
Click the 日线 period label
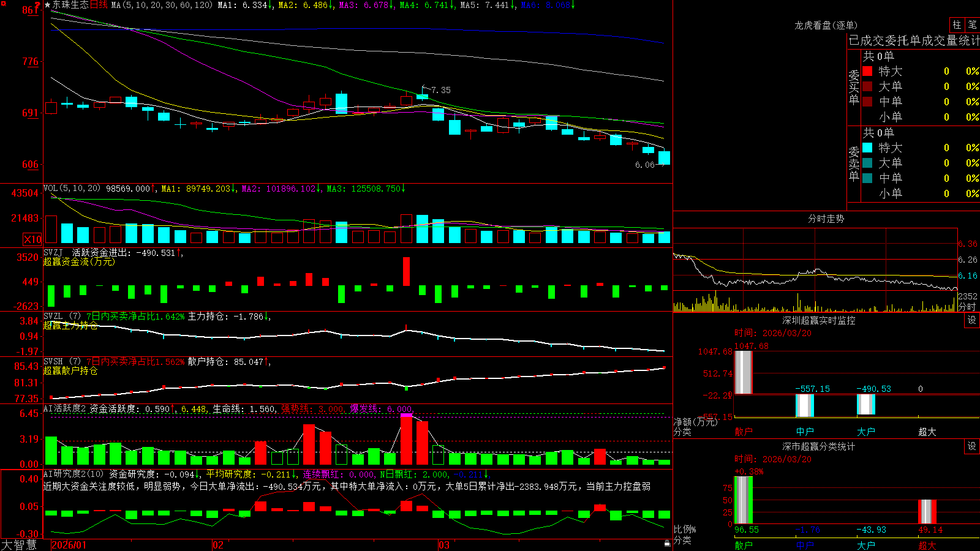[x=99, y=5]
